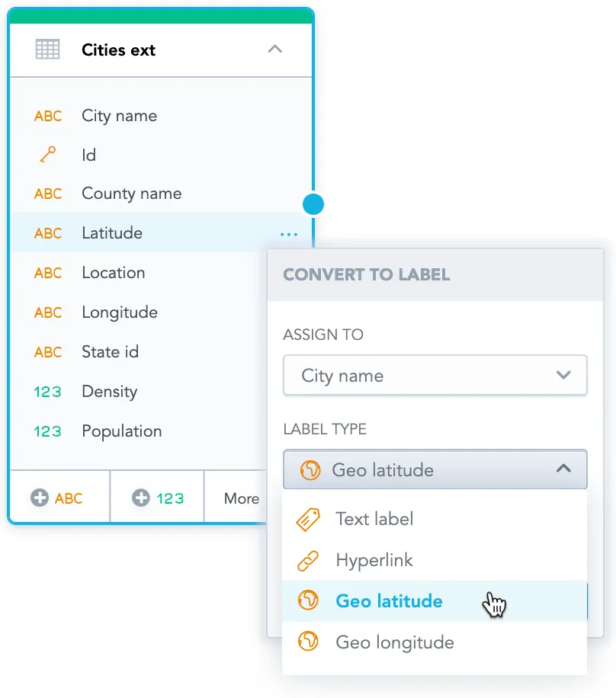This screenshot has height=698, width=616.
Task: Select the ABC icon next to City name
Action: [48, 116]
